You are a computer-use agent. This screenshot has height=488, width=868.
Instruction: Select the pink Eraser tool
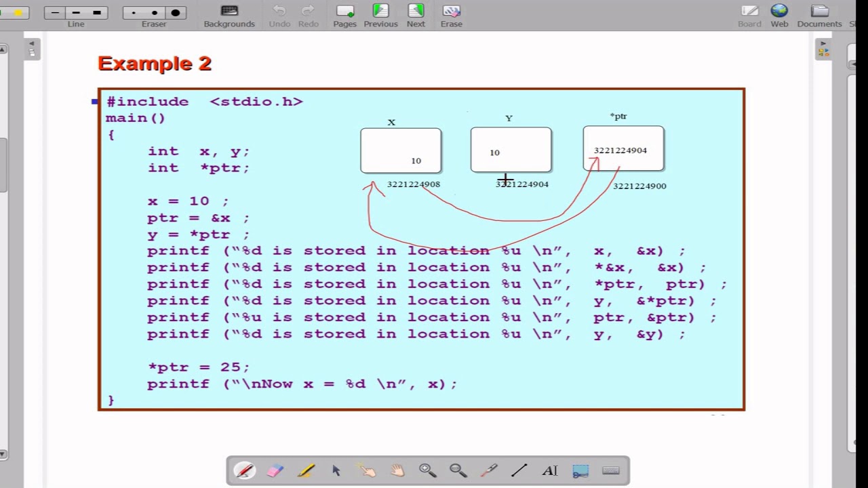tap(275, 470)
